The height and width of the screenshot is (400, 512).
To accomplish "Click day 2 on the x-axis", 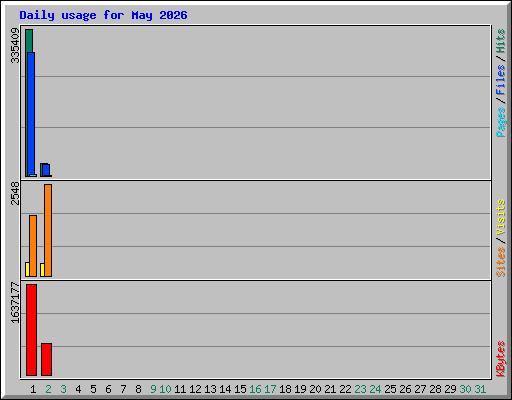I will click(x=48, y=389).
